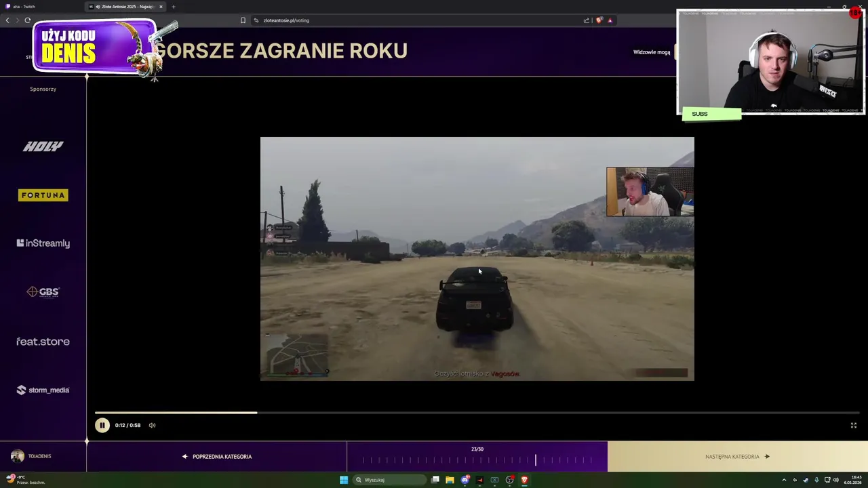Click the Wyszukaj taskbar search box
Image resolution: width=868 pixels, height=488 pixels.
coord(389,480)
